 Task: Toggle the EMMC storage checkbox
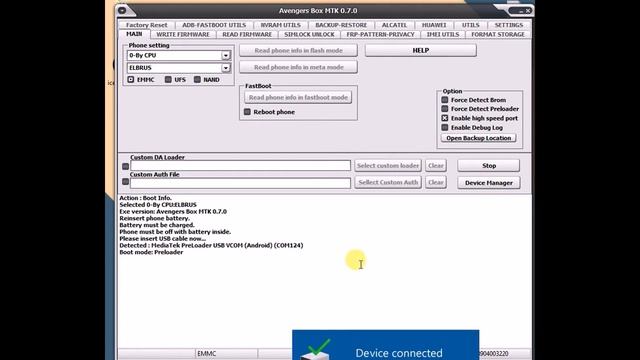[x=131, y=80]
